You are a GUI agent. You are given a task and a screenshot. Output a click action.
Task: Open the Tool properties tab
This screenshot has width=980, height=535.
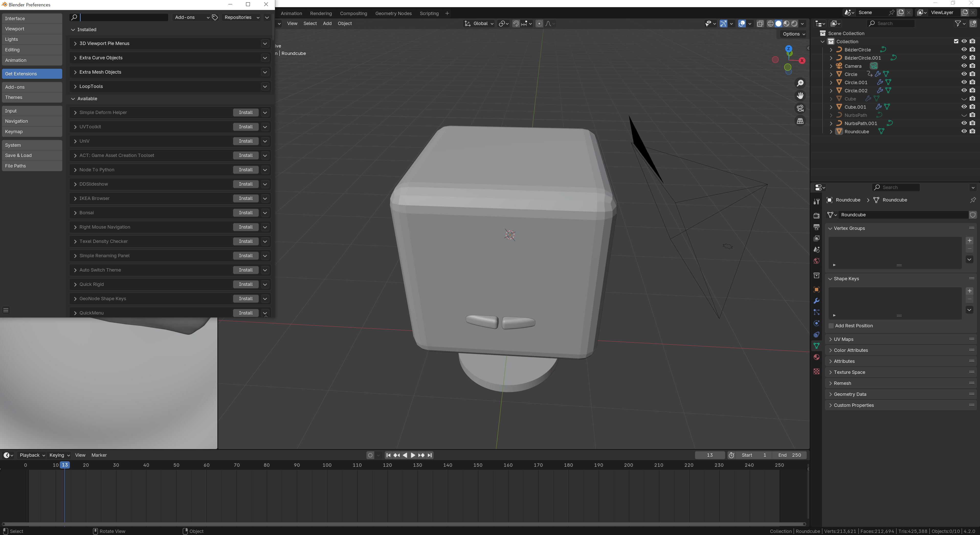coord(816,201)
